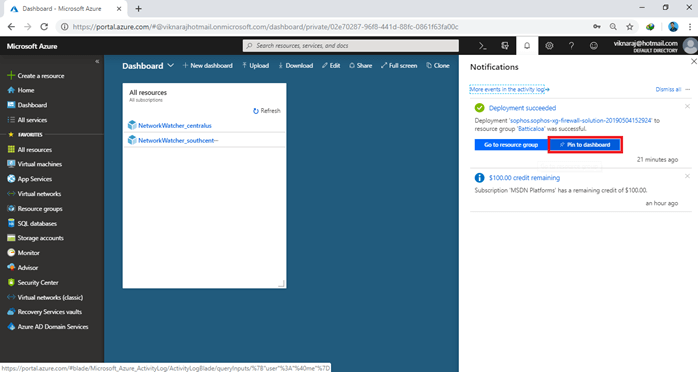
Task: Open NetworkWatcher_centralus resource
Action: click(x=174, y=125)
